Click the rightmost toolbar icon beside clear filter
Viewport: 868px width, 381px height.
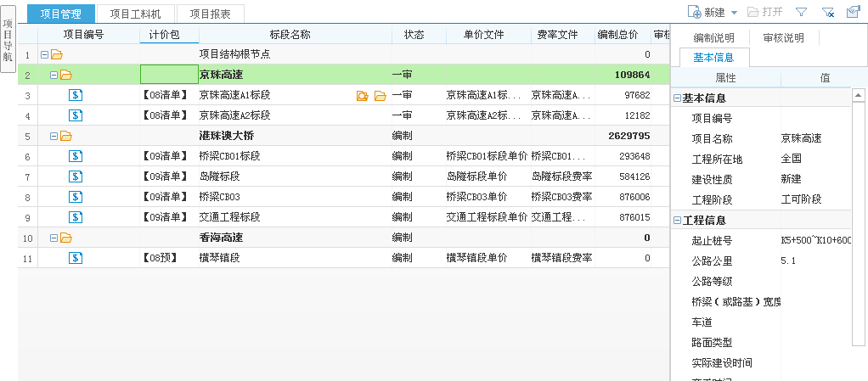pyautogui.click(x=853, y=12)
